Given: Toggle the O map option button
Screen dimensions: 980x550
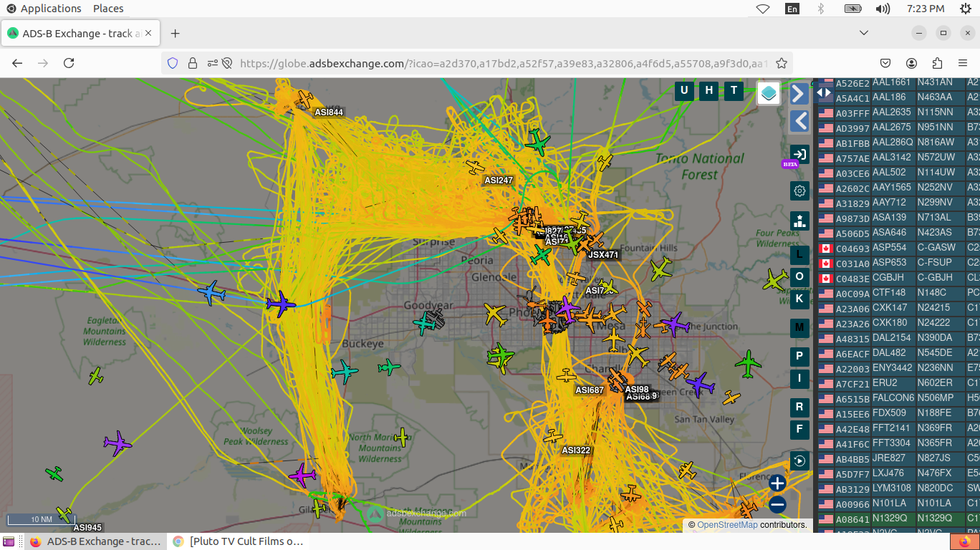Looking at the screenshot, I should pos(799,276).
